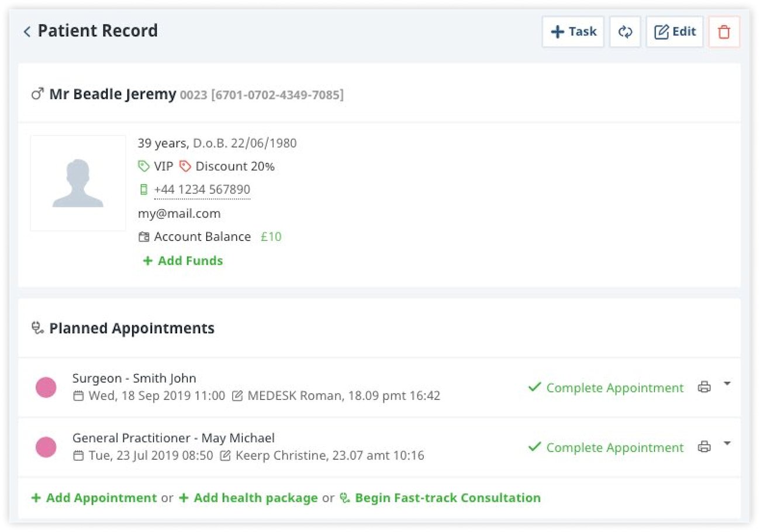Click printer icon for General Practitioner appointment
The width and height of the screenshot is (760, 532).
point(704,447)
